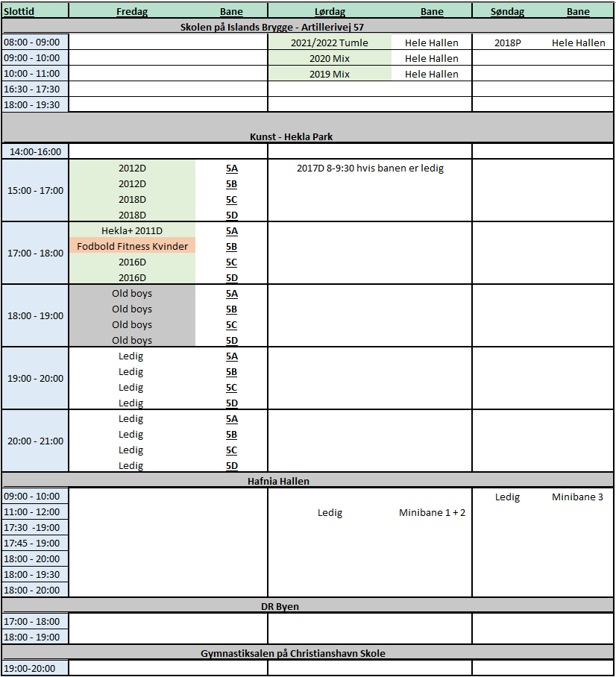Viewport: 616px width, 677px height.
Task: Click Ledig beside Minibane 3
Action: pos(507,497)
